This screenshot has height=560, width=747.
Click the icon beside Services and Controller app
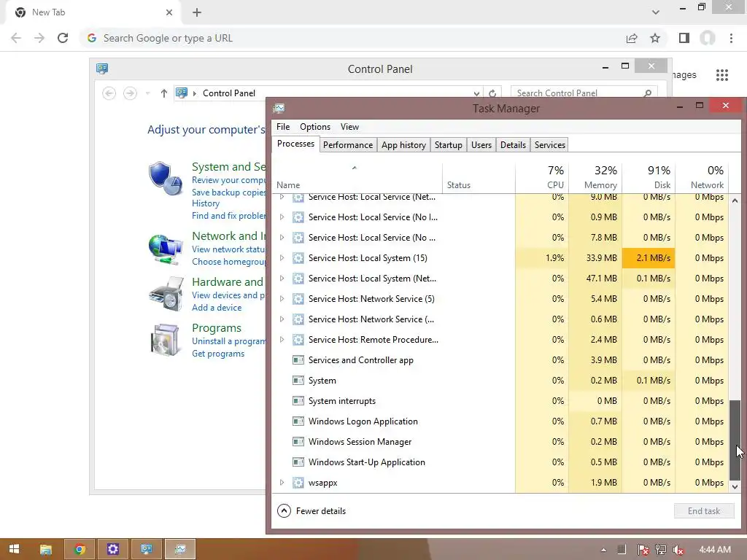click(298, 360)
